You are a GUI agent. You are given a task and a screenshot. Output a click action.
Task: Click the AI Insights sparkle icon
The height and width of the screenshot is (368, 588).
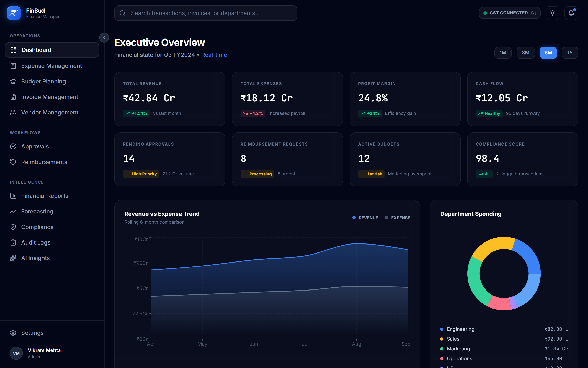coord(13,258)
